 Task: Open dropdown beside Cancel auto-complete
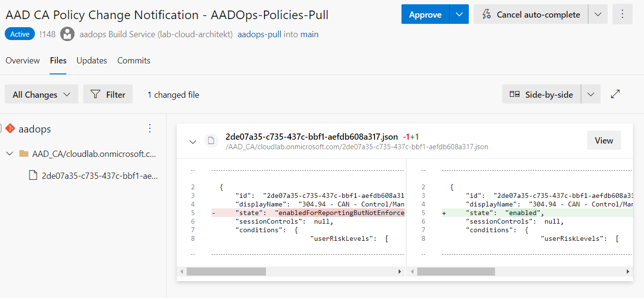pos(598,14)
